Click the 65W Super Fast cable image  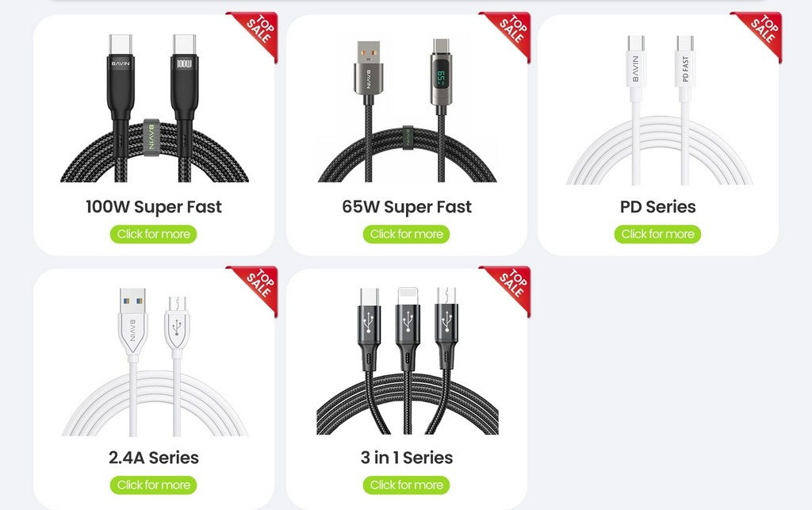click(407, 108)
